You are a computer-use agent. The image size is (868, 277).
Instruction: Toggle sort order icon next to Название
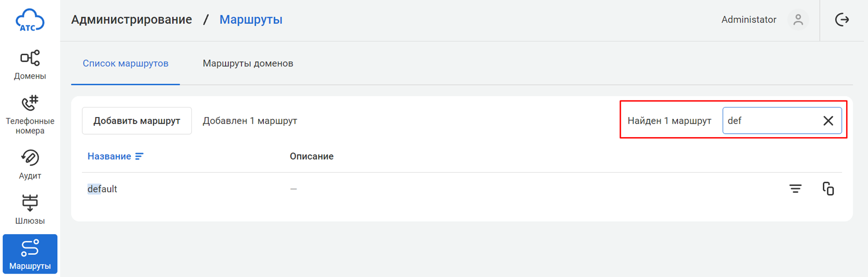coord(139,157)
